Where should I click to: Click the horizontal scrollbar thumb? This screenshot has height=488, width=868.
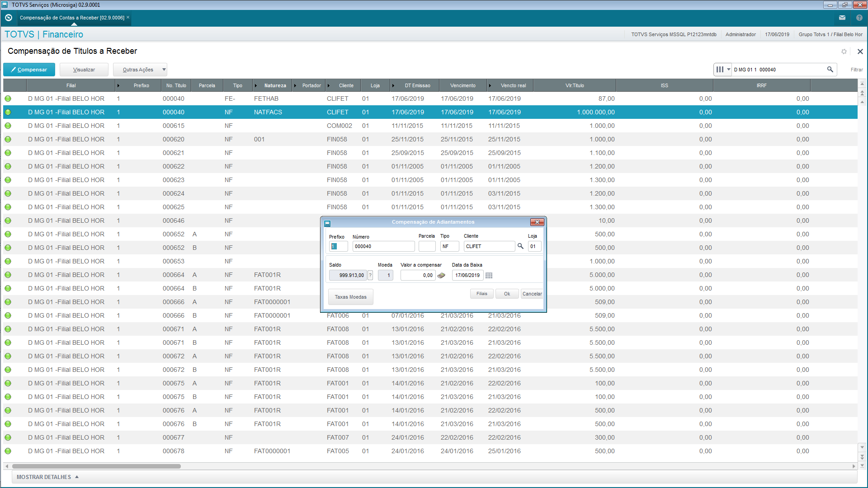(96, 466)
